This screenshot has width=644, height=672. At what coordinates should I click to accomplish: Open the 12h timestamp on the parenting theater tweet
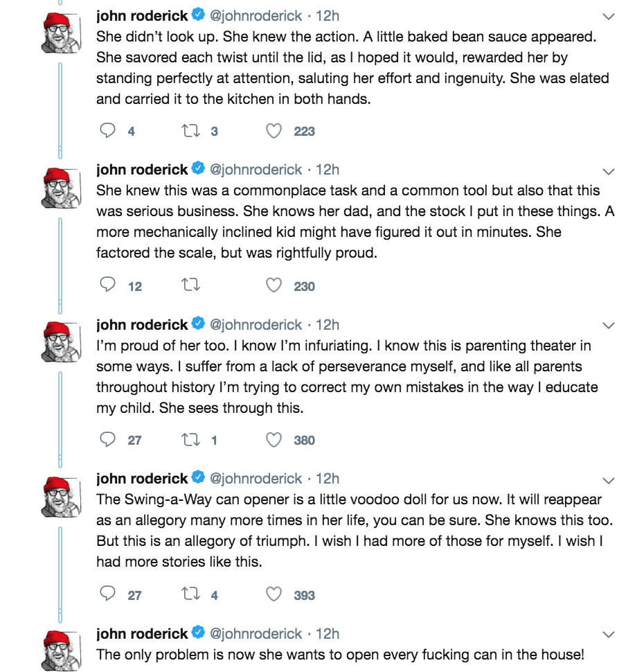click(x=328, y=324)
